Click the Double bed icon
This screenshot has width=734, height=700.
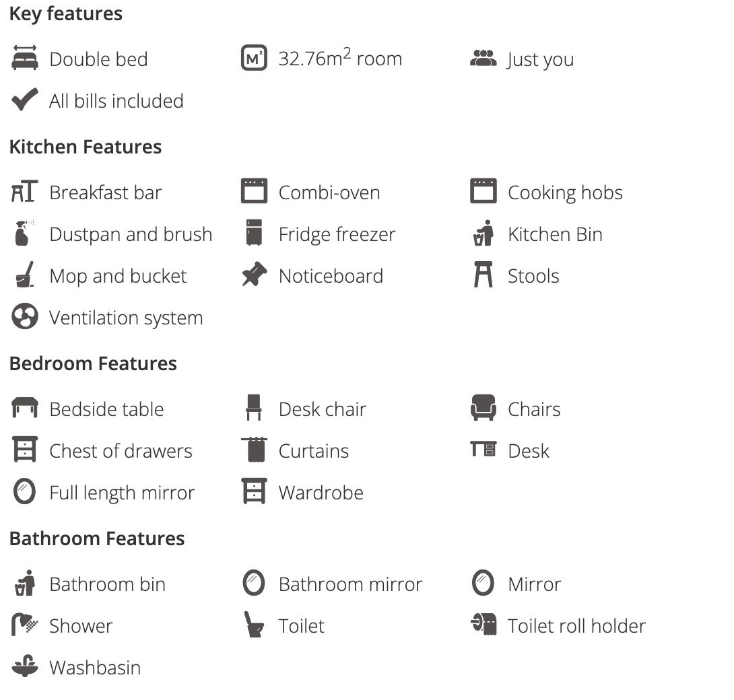pos(25,58)
